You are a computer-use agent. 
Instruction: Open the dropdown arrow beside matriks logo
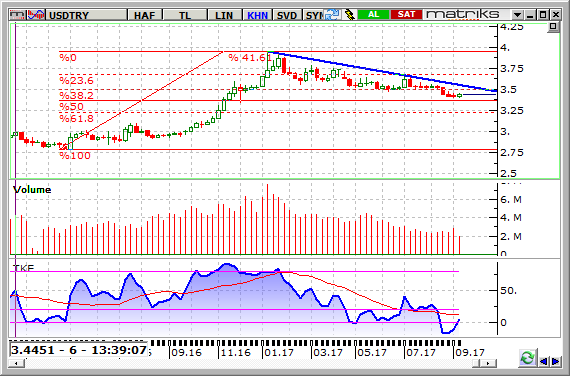517,15
